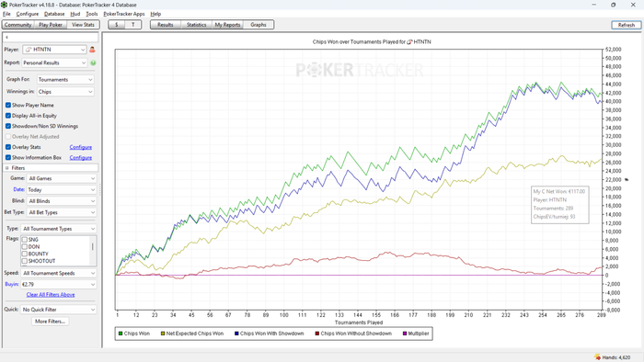Open the Help menu
Image resolution: width=644 pixels, height=362 pixels.
pos(155,14)
